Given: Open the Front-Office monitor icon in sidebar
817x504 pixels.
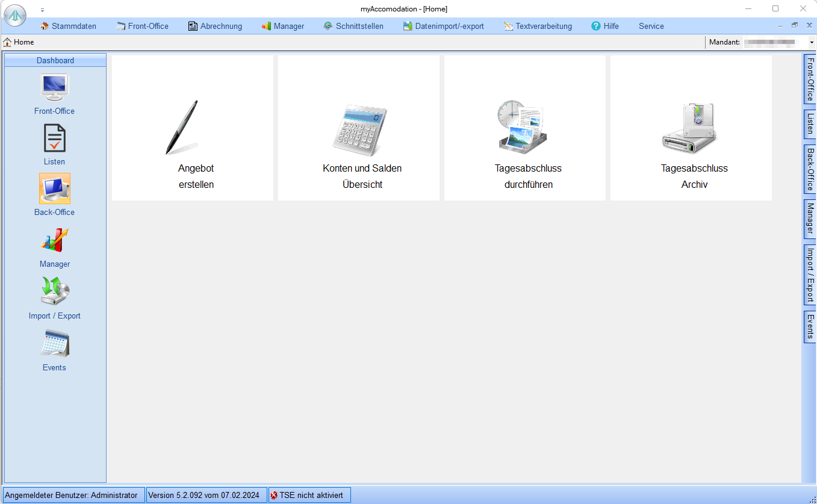Looking at the screenshot, I should pyautogui.click(x=54, y=88).
